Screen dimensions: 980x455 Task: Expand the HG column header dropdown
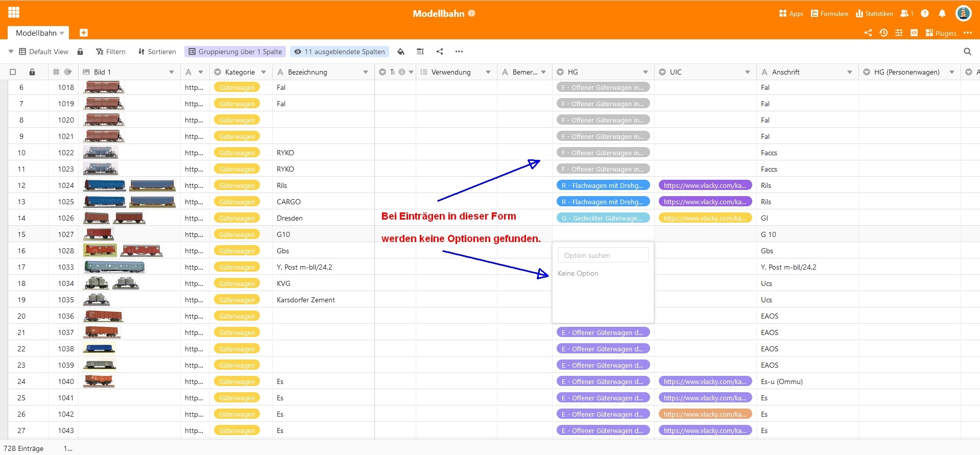(646, 72)
